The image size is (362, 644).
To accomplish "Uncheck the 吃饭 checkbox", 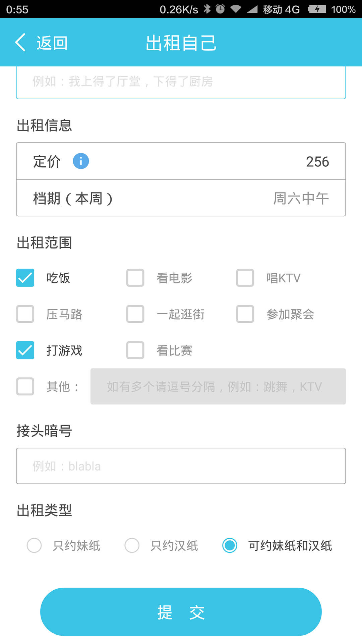I will coord(25,278).
